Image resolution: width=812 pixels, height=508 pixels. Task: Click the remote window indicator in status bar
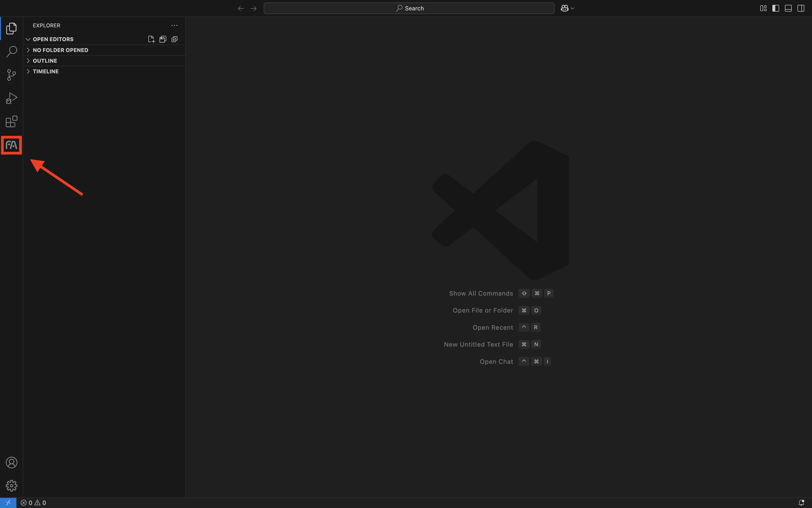(x=8, y=503)
